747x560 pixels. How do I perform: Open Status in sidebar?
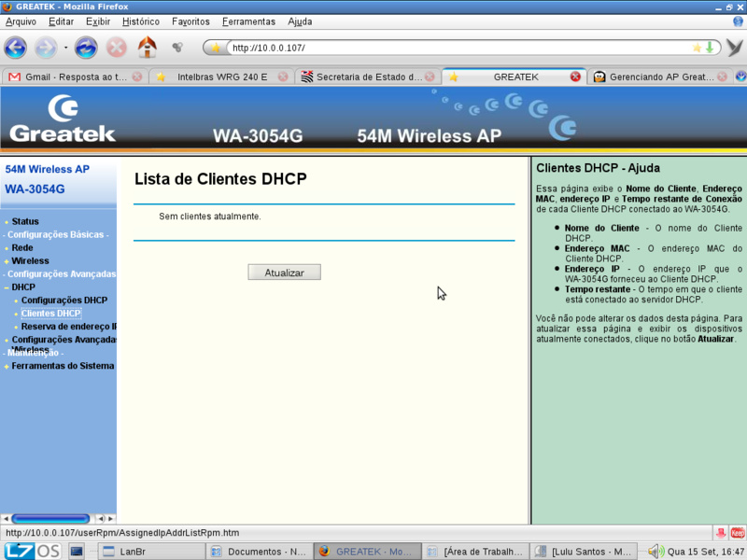(x=25, y=221)
